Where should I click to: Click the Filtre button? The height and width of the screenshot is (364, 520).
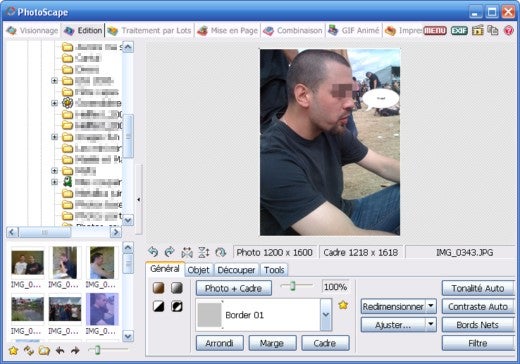(478, 343)
